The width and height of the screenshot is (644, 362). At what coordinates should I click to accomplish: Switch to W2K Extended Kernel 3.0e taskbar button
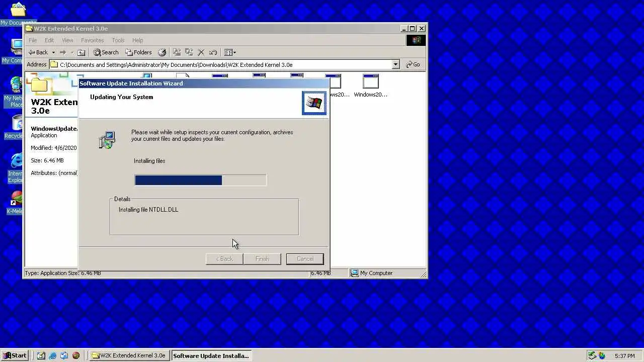[129, 355]
